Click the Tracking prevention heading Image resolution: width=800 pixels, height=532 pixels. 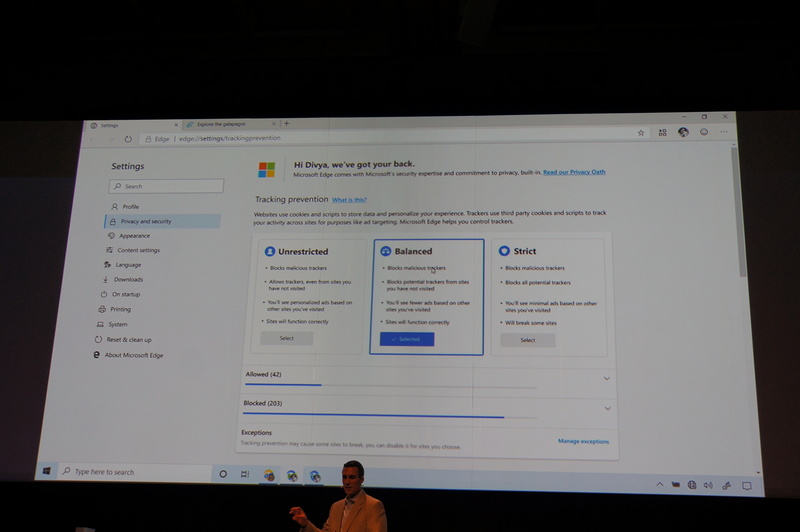point(291,199)
